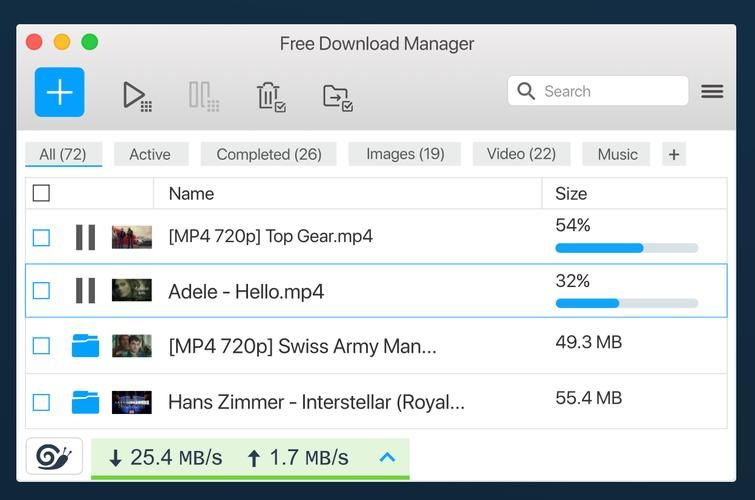Click the Top Gear video thumbnail
The height and width of the screenshot is (500, 755).
131,237
